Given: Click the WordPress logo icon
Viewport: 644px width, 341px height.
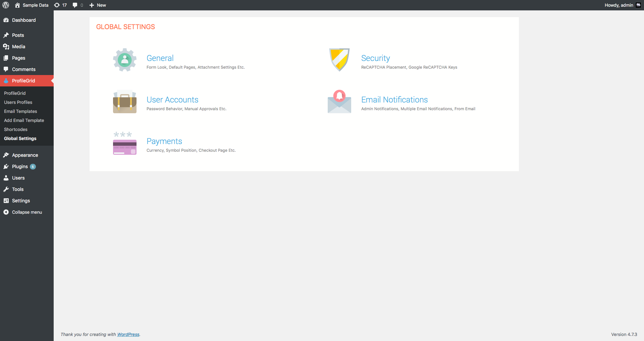Looking at the screenshot, I should point(6,5).
